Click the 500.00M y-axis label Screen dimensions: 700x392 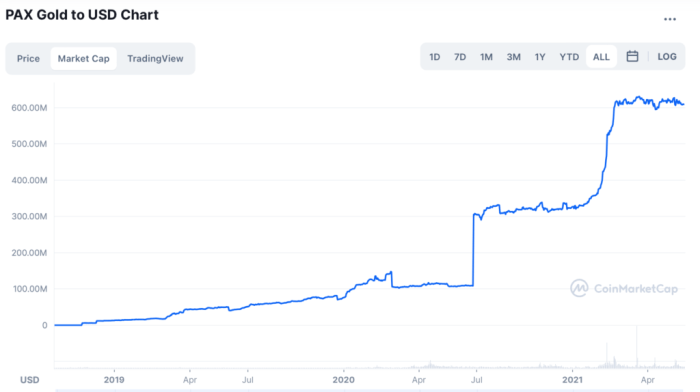coord(29,144)
